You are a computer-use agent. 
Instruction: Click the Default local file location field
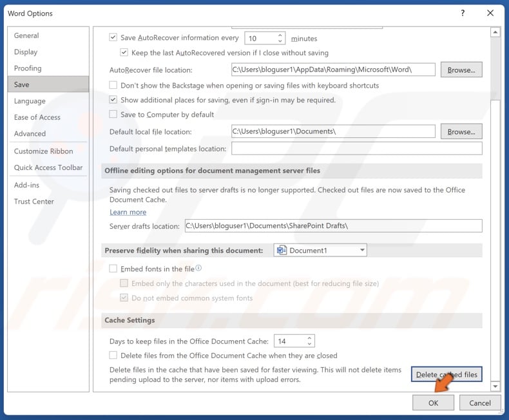click(333, 131)
